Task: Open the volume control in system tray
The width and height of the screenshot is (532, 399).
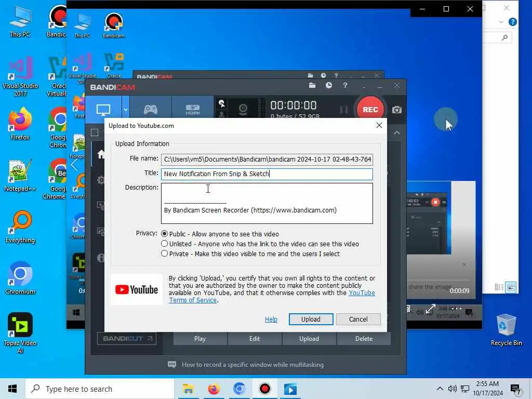Action: (x=453, y=389)
